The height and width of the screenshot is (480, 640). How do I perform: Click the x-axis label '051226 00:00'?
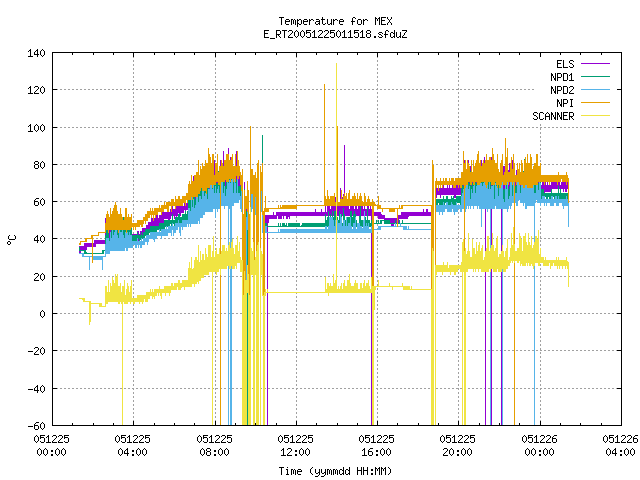pos(539,446)
